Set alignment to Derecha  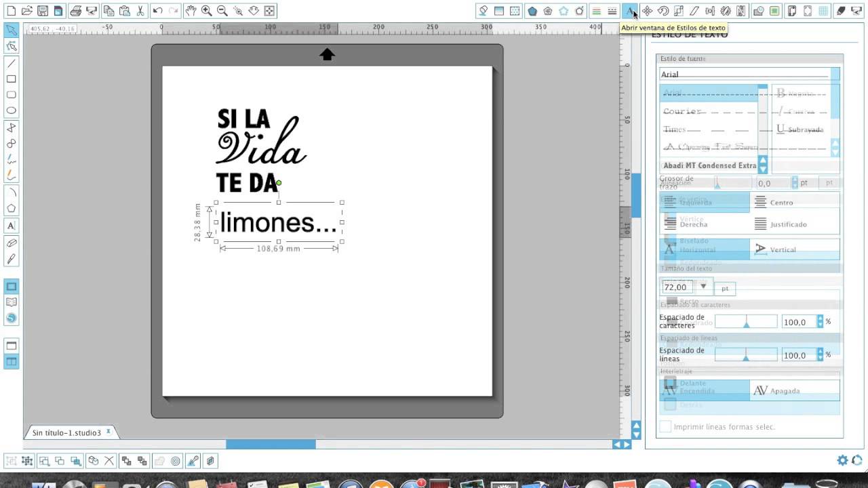pos(705,224)
